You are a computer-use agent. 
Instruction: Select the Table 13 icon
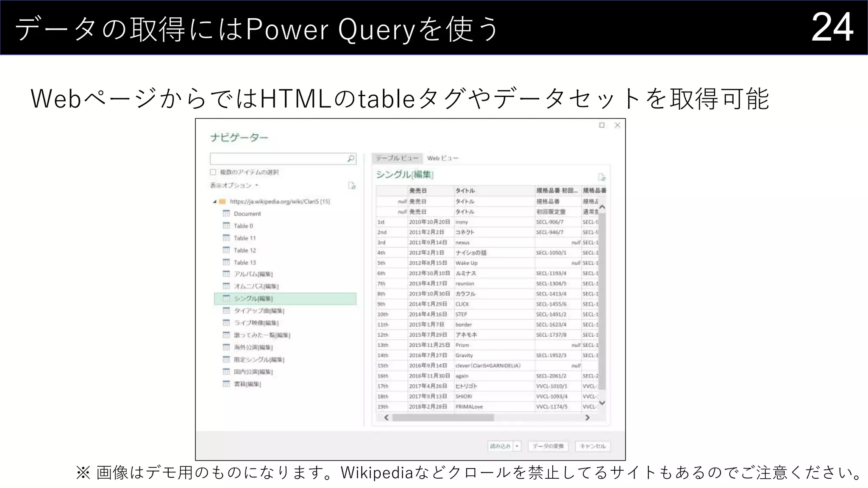click(226, 262)
